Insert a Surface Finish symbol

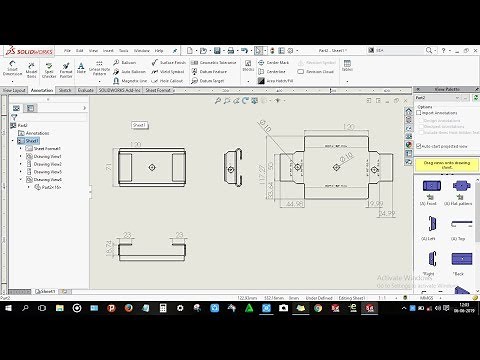point(168,62)
